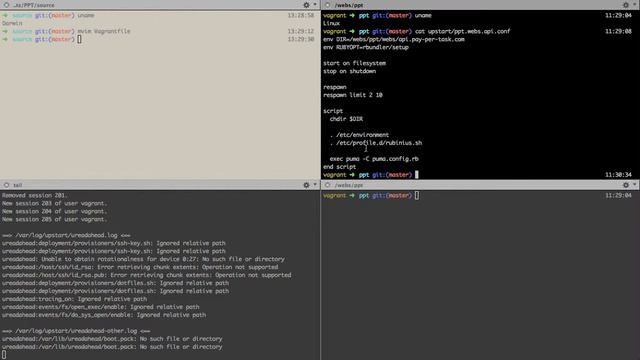Click the circle indicator of the tail pane
The height and width of the screenshot is (360, 640).
[6, 185]
